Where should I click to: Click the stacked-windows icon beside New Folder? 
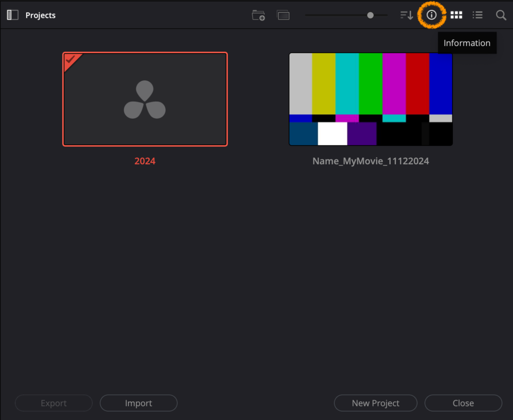click(284, 15)
